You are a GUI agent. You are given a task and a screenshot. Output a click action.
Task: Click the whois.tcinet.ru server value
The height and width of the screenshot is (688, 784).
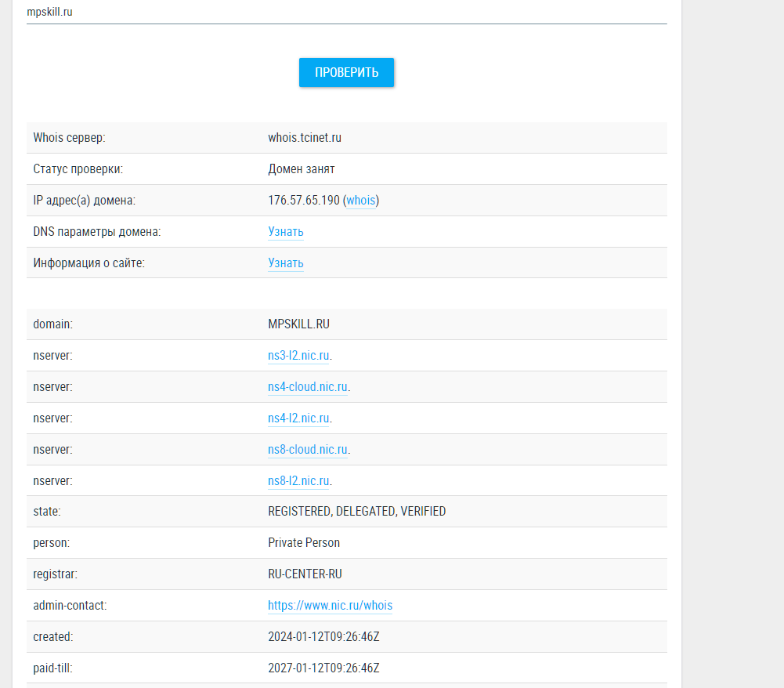click(x=305, y=138)
